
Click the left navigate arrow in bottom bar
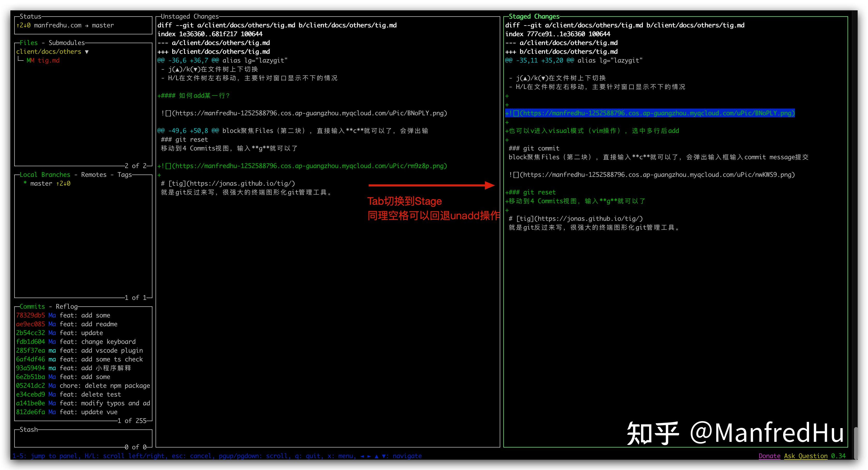(363, 456)
